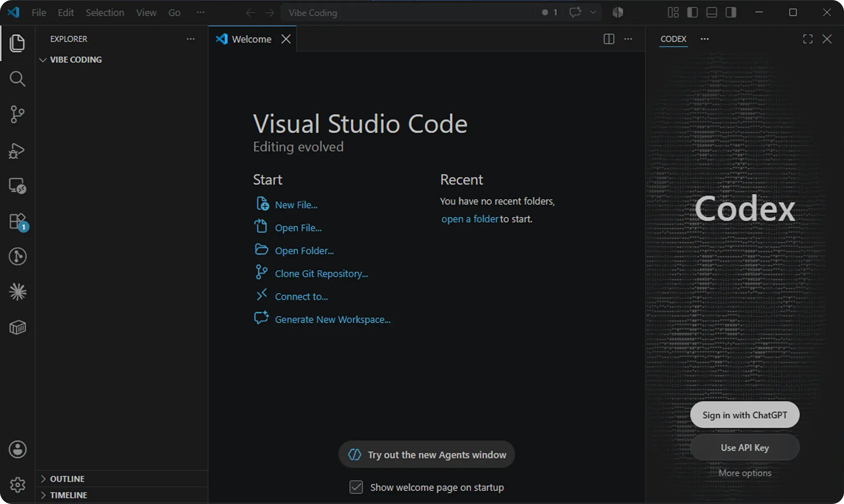Viewport: 844px width, 504px height.
Task: Click the indicator showing 1 in command center
Action: tap(550, 12)
